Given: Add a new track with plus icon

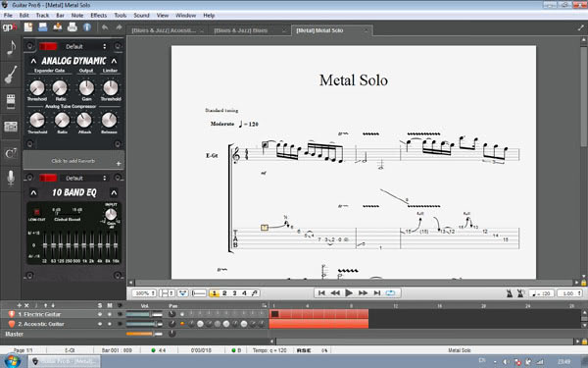Looking at the screenshot, I should (20, 305).
